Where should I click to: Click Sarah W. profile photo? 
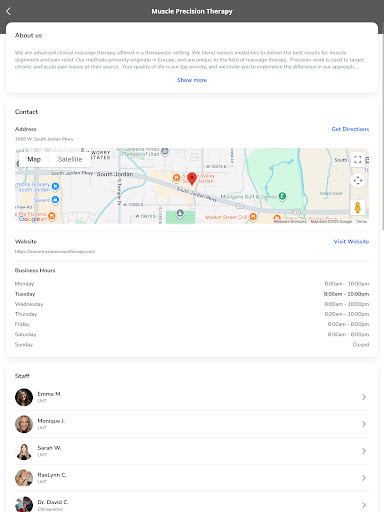click(24, 451)
